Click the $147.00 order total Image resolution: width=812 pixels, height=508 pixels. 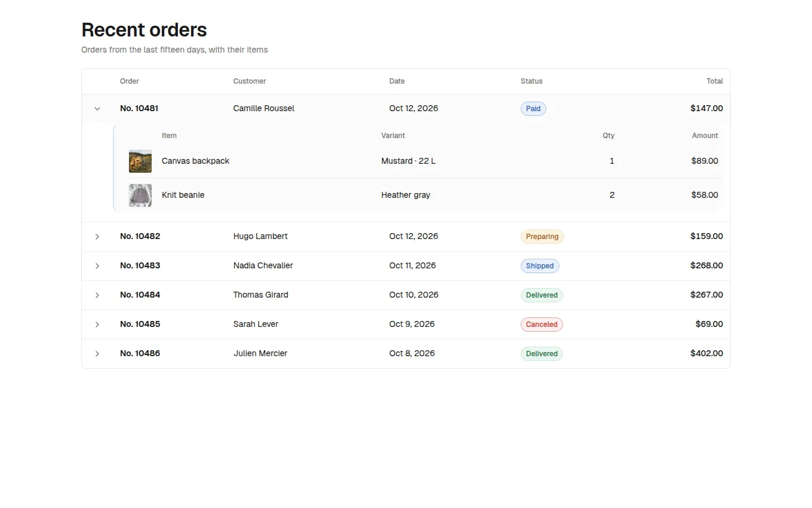pos(707,109)
